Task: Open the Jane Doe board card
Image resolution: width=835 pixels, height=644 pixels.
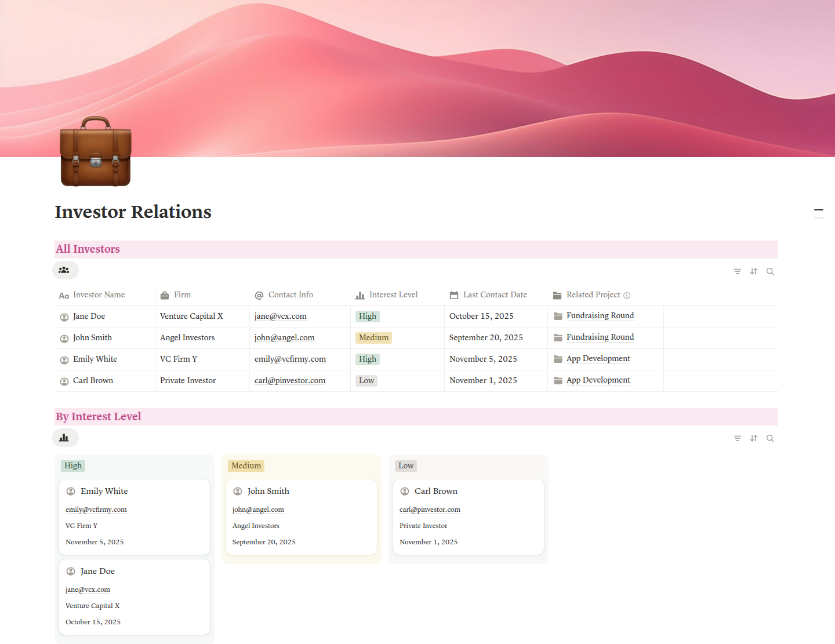Action: [x=135, y=597]
